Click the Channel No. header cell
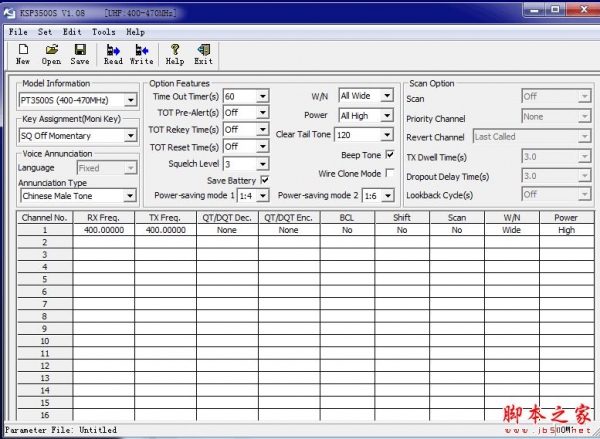Viewport: 600px width, 439px height. [45, 218]
